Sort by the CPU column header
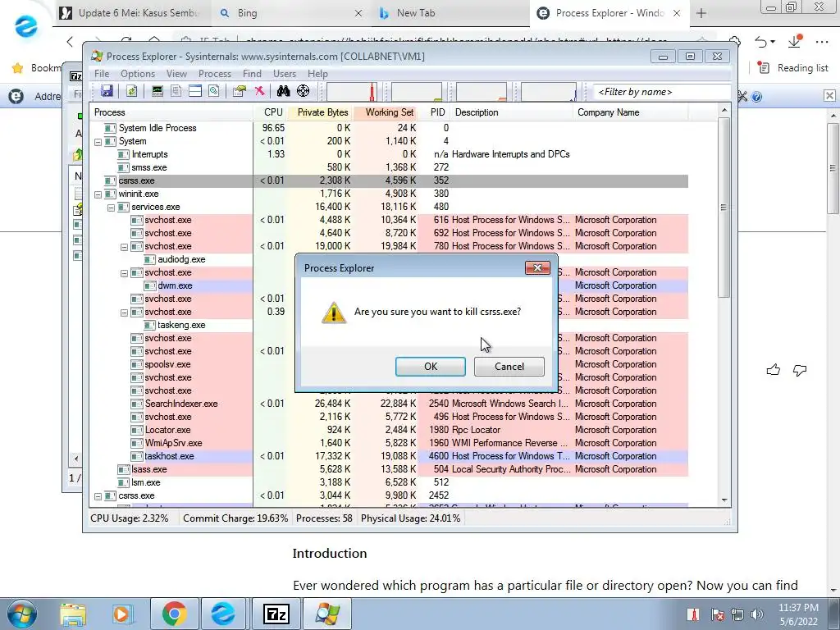 [273, 112]
